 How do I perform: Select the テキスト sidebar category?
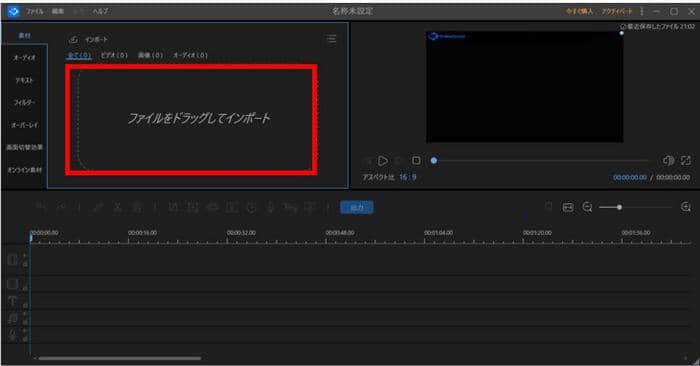[x=24, y=80]
